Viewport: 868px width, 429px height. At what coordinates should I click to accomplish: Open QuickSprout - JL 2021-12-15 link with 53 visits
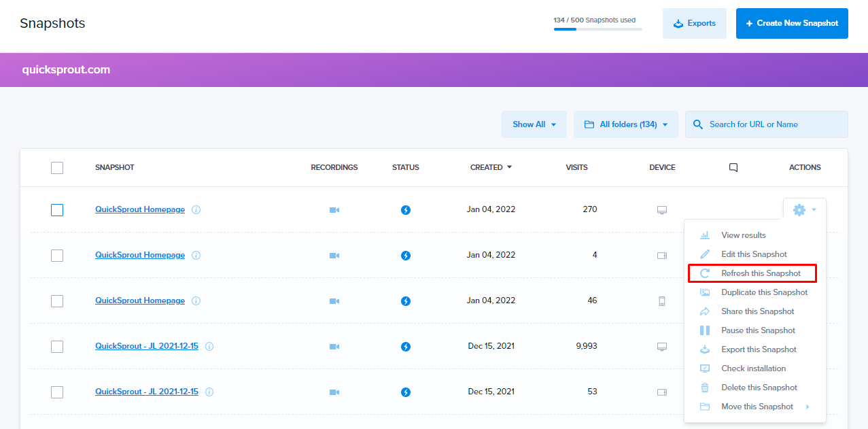coord(147,392)
